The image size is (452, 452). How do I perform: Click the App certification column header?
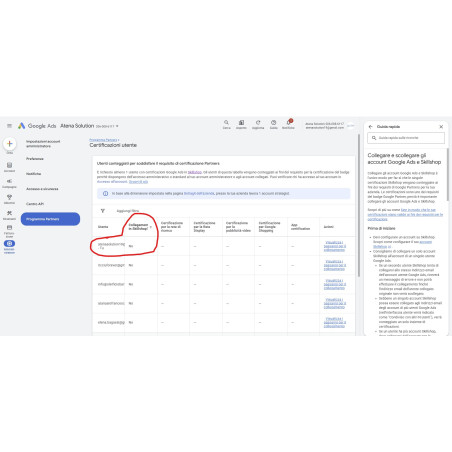[300, 227]
